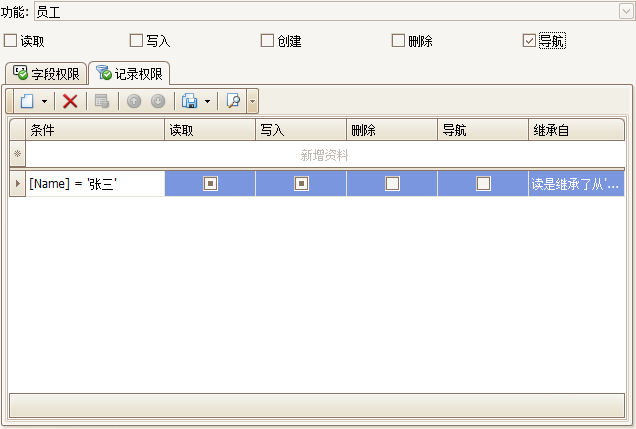The image size is (636, 429).
Task: Click the new-row asterisk indicator
Action: [x=17, y=154]
